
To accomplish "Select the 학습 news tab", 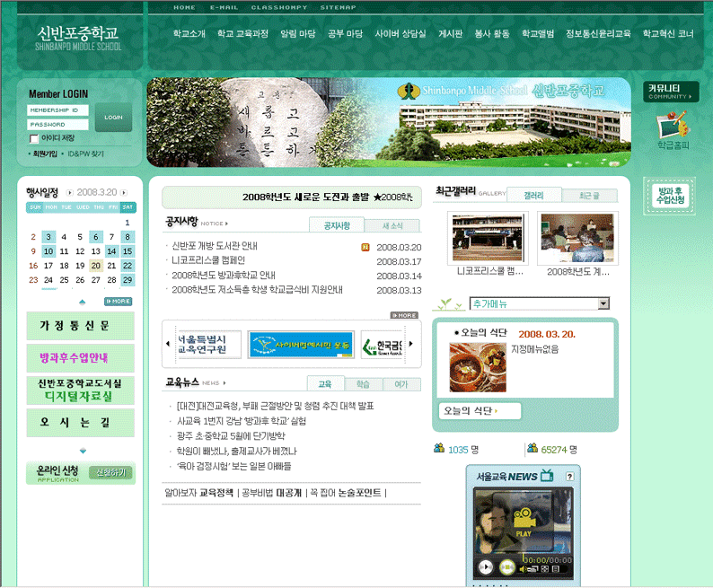I will coord(363,384).
